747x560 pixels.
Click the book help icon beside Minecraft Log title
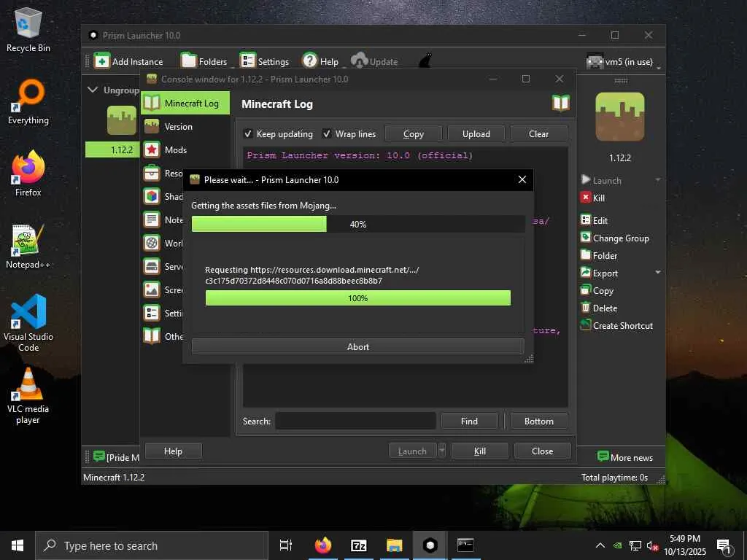tap(560, 104)
